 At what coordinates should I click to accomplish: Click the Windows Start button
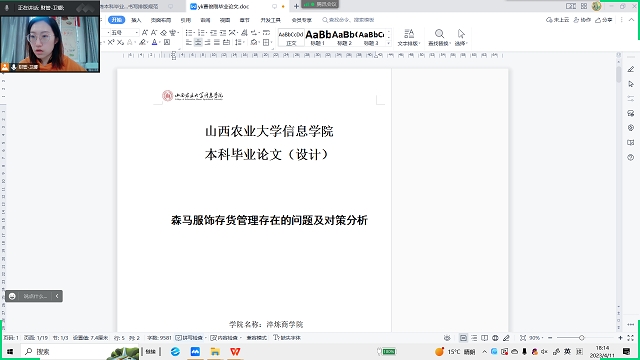click(10, 351)
